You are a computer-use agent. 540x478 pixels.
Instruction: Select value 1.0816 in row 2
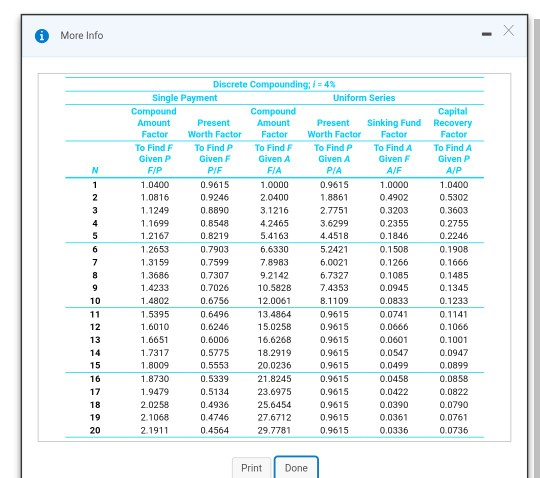pyautogui.click(x=155, y=198)
